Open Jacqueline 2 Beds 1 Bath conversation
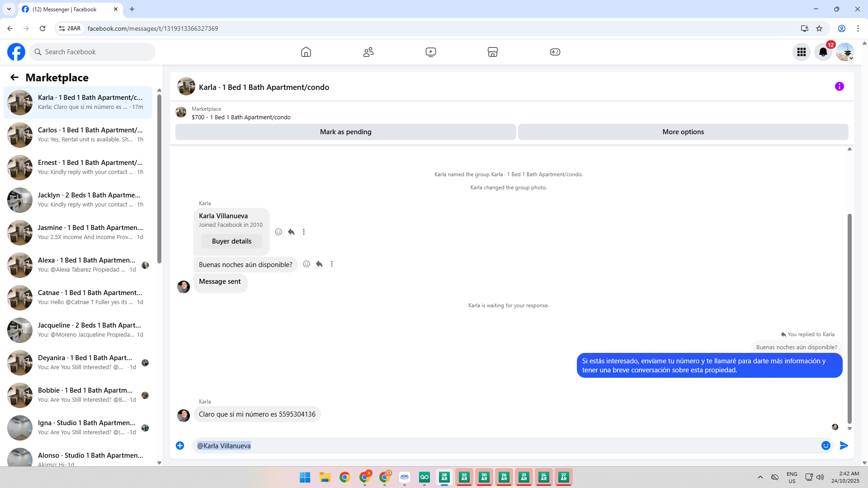The height and width of the screenshot is (488, 868). pos(78,330)
